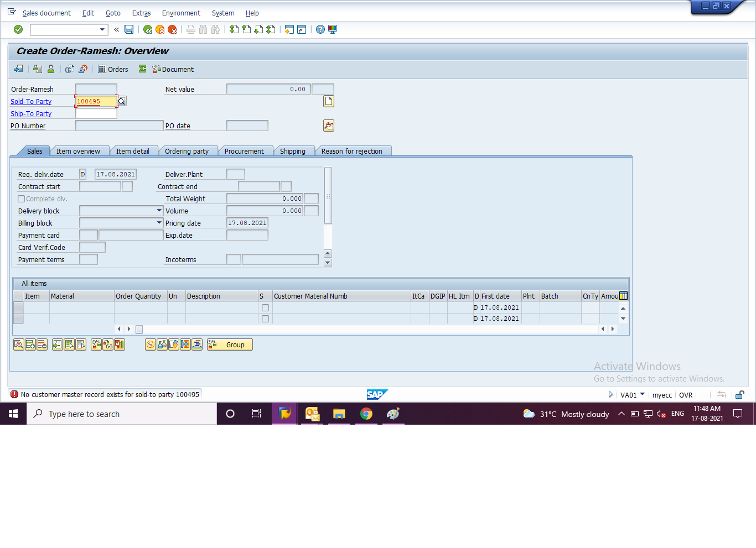The height and width of the screenshot is (548, 756).
Task: Click the Print icon in the toolbar
Action: (191, 29)
